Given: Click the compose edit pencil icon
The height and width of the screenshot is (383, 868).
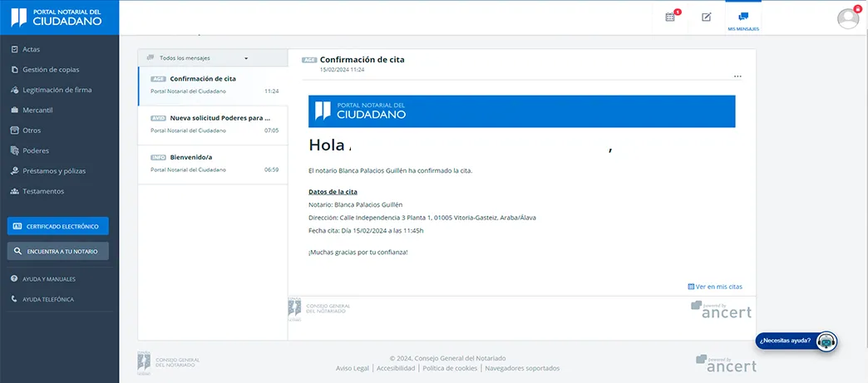Looking at the screenshot, I should coord(707,17).
